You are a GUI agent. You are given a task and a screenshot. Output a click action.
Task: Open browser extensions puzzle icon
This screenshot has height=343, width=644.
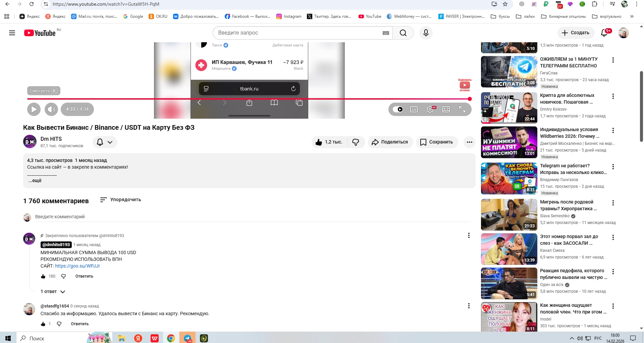click(x=595, y=4)
